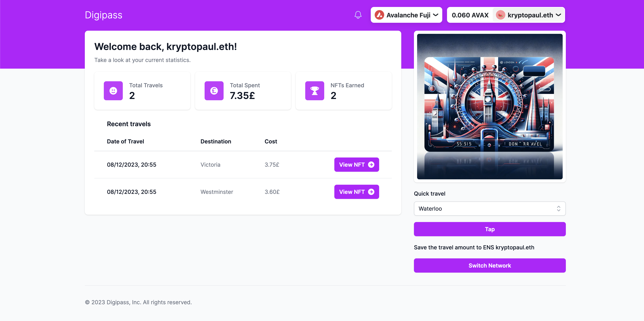Click arrow icon on Westminster's View NFT
Screen dimensions: 644x321
coord(371,192)
